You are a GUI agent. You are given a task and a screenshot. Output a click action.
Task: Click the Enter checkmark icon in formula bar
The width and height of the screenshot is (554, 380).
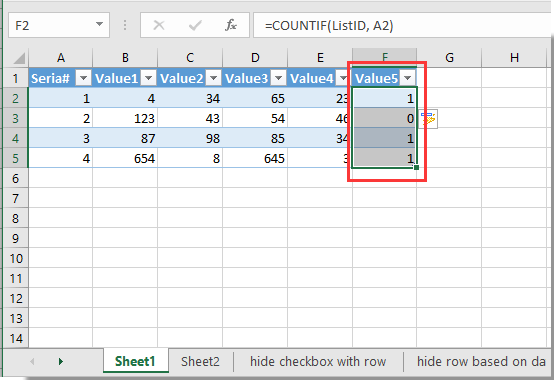point(195,25)
